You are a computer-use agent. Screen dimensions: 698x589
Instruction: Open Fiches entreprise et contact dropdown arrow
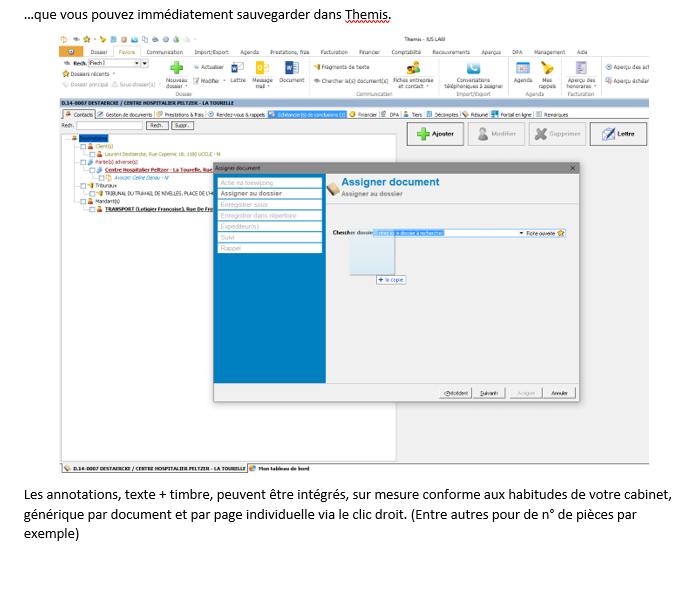point(428,86)
